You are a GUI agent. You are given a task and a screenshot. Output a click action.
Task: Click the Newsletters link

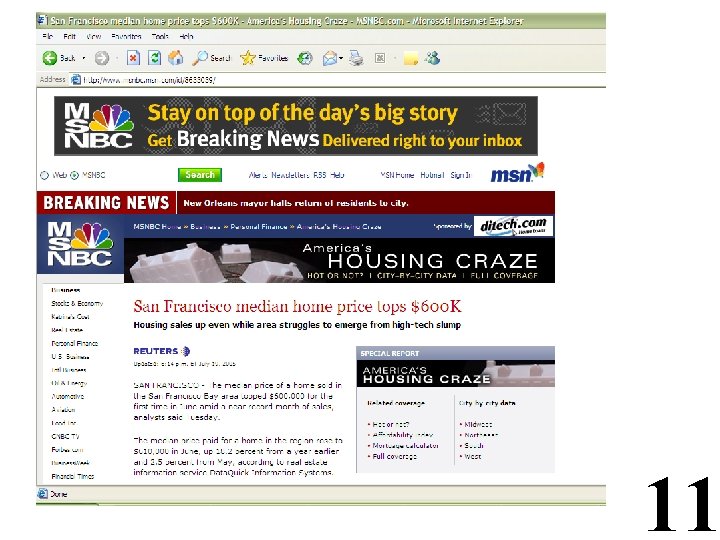coord(290,175)
